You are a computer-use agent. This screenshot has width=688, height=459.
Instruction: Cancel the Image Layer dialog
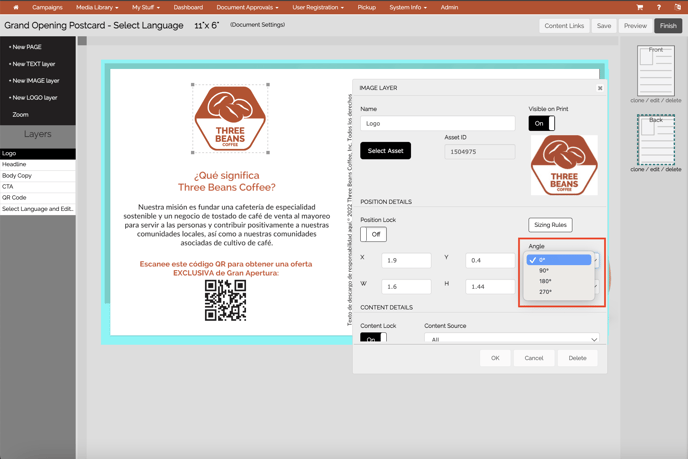[x=534, y=358]
